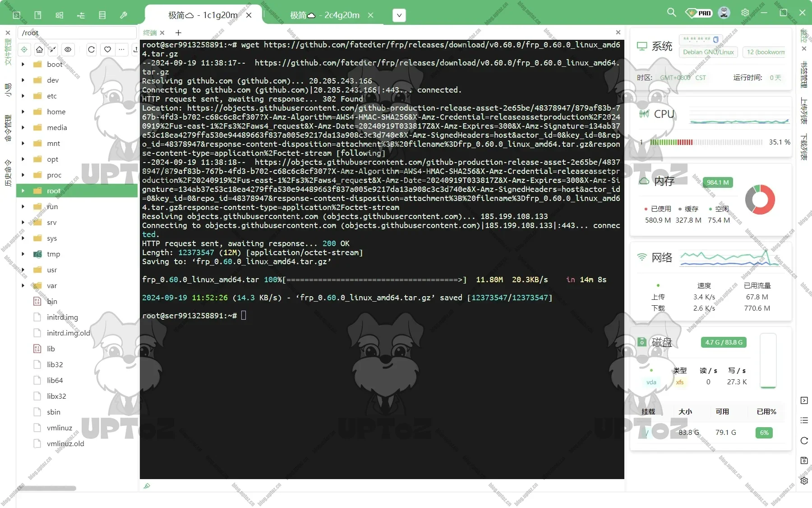812x508 pixels.
Task: Open the wrench tools icon
Action: 124,15
